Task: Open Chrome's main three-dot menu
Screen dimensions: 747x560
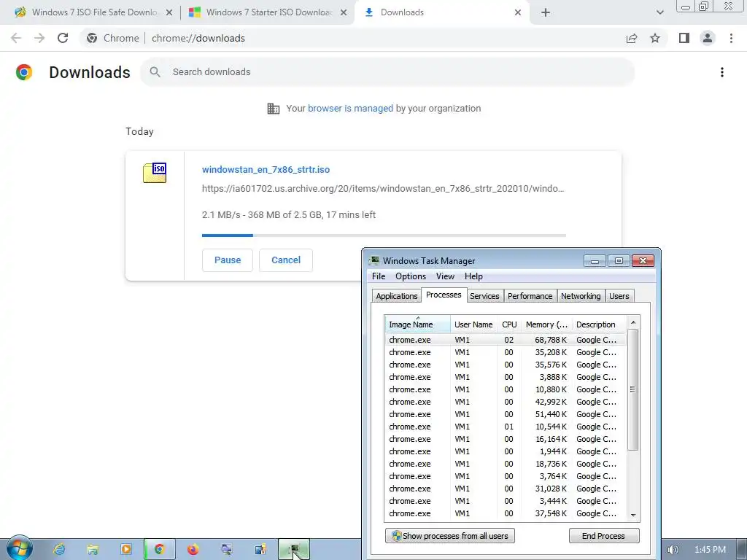Action: tap(731, 38)
